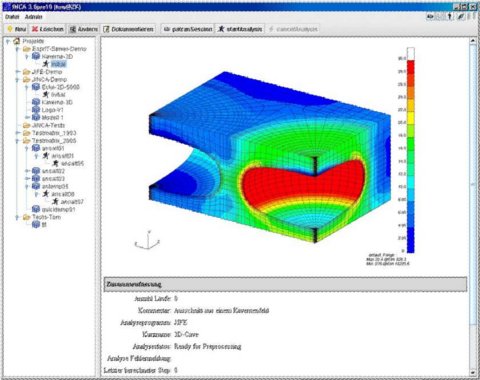Click the runner icon beside ansalt07

[55, 202]
